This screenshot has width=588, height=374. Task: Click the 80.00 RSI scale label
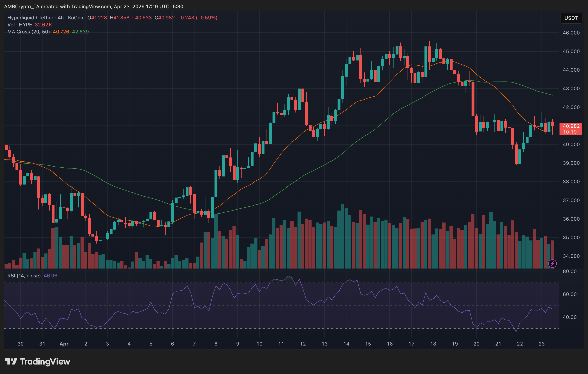(569, 271)
